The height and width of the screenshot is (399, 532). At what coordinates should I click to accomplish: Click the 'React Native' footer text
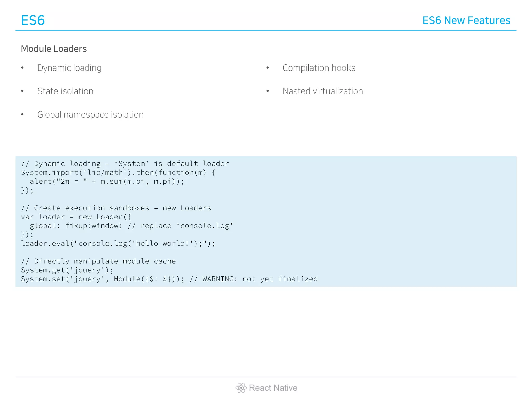[x=273, y=388]
